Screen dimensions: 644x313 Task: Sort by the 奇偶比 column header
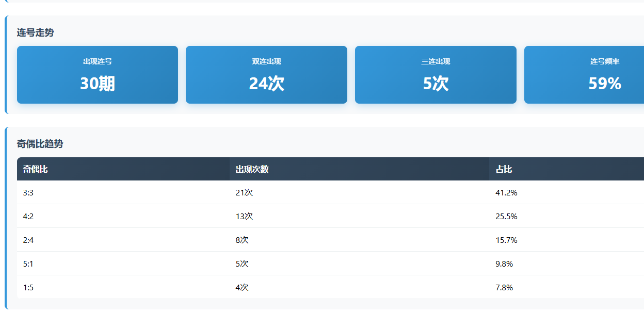click(36, 169)
